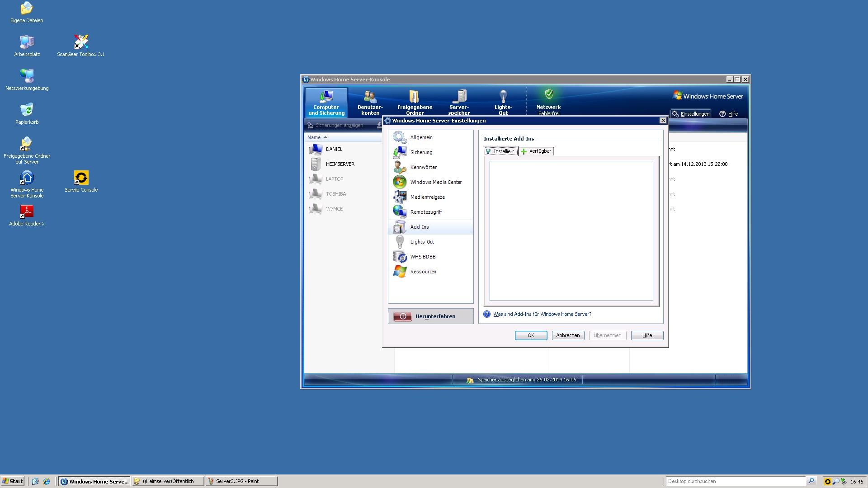Image resolution: width=868 pixels, height=488 pixels.
Task: Switch to \\Heimserver\Öffentlich taskbar window
Action: [168, 481]
